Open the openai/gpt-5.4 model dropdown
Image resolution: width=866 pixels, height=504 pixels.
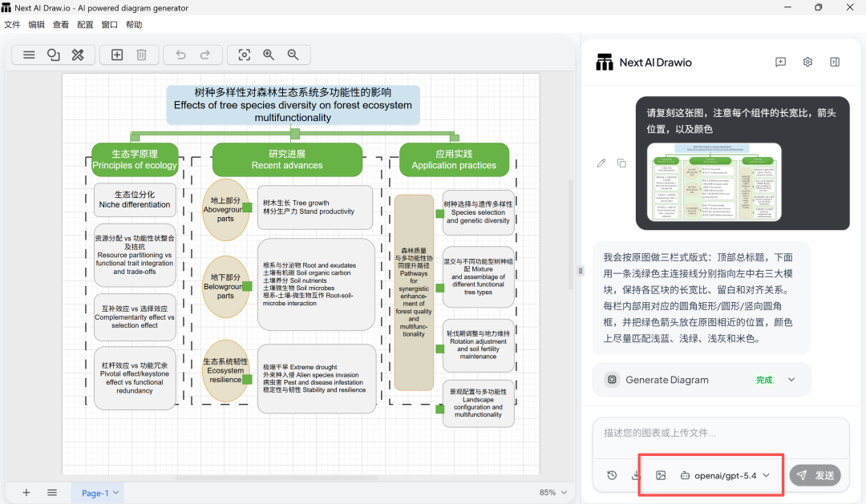pyautogui.click(x=725, y=475)
